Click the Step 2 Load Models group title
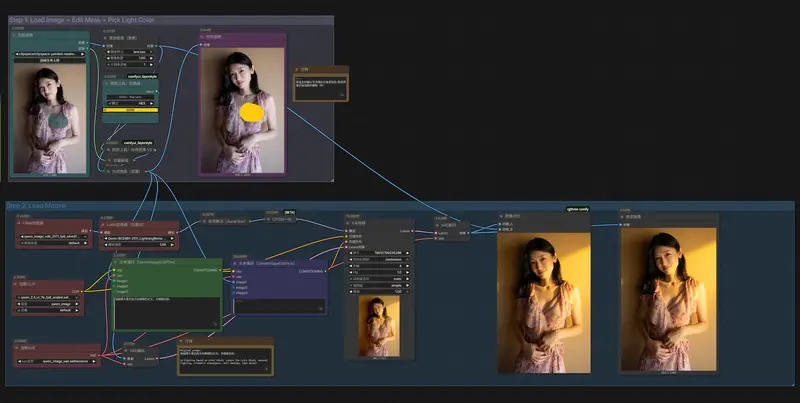Viewport: 800px width, 403px height. (x=36, y=206)
